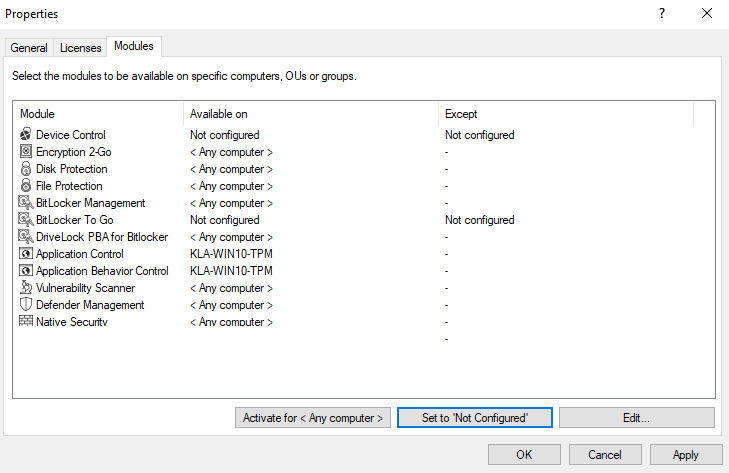Select the Encryption 2-Go icon
Screen dimensions: 729x473
pyautogui.click(x=26, y=152)
